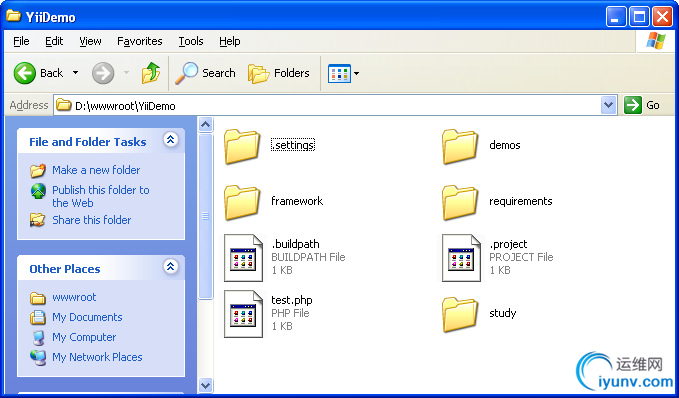The width and height of the screenshot is (679, 398).
Task: Expand the Address bar dropdown
Action: click(608, 105)
